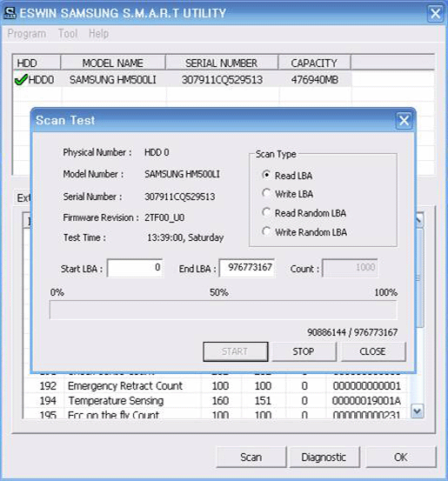
Task: Click the Temperature Sensing value 160
Action: pyautogui.click(x=220, y=401)
